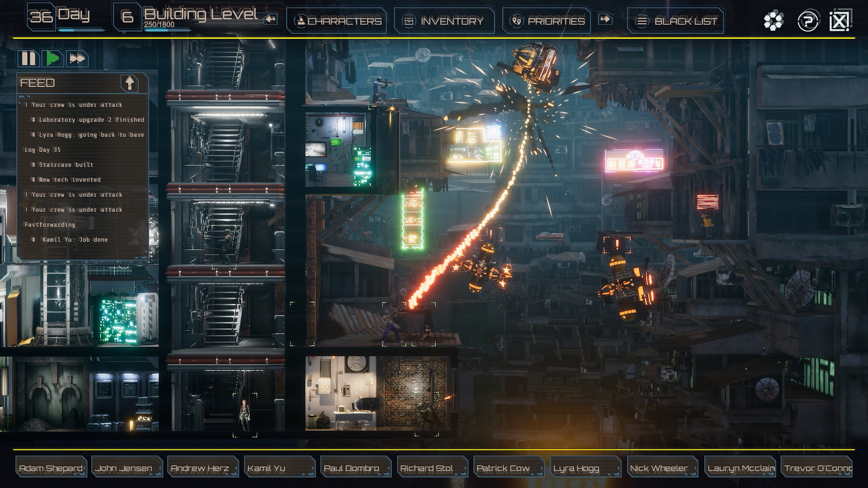Click the feed entry about Laboratory upgrade 2
This screenshot has height=488, width=868.
point(89,120)
